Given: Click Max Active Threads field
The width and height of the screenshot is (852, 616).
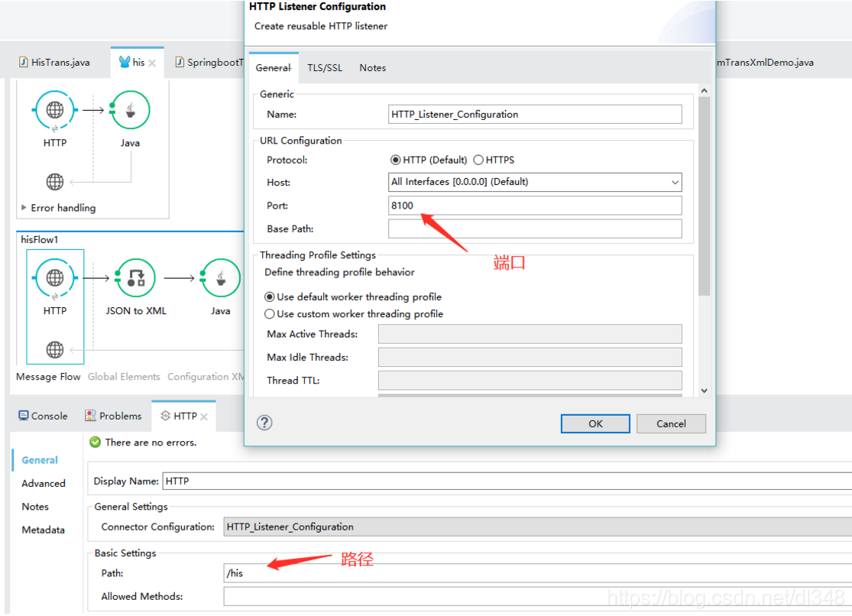Looking at the screenshot, I should pos(530,334).
